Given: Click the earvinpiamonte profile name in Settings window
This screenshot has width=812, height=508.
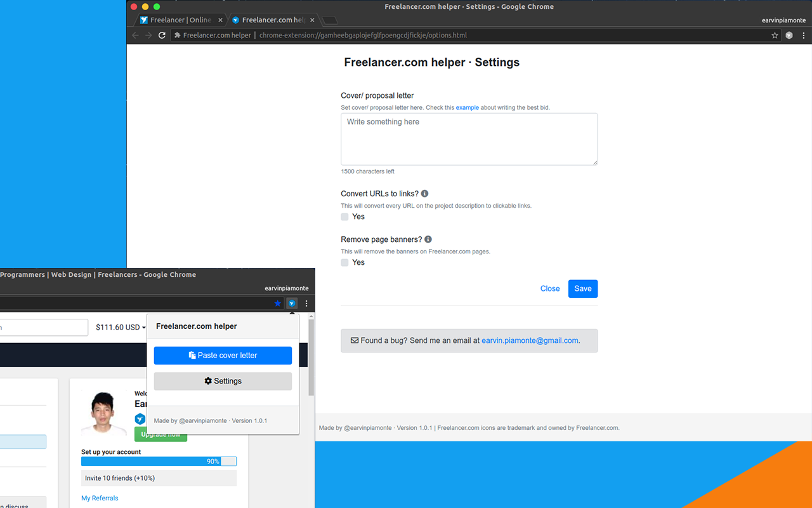Looking at the screenshot, I should tap(783, 20).
